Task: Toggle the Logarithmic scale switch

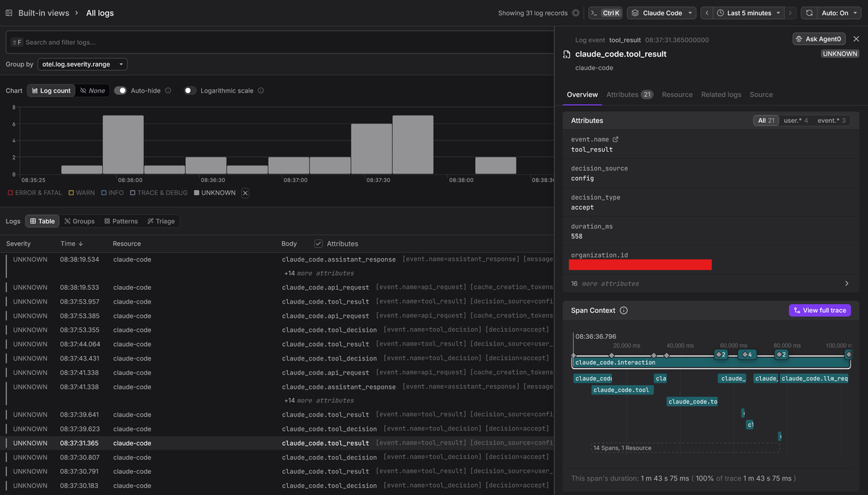Action: click(x=190, y=90)
